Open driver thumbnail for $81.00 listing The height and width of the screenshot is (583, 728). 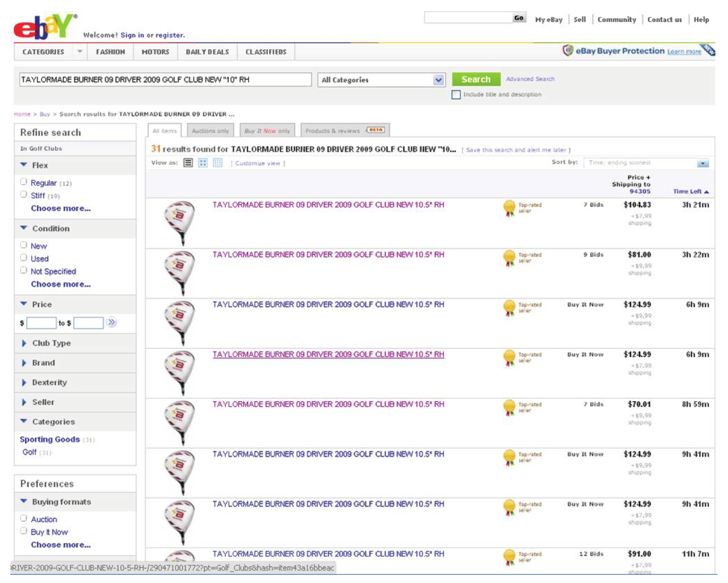pos(179,273)
